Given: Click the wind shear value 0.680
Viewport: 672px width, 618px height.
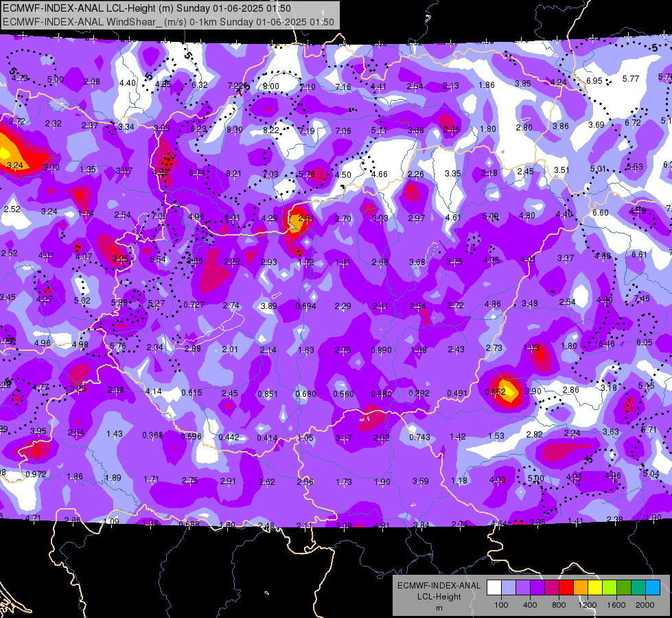Looking at the screenshot, I should (x=305, y=393).
